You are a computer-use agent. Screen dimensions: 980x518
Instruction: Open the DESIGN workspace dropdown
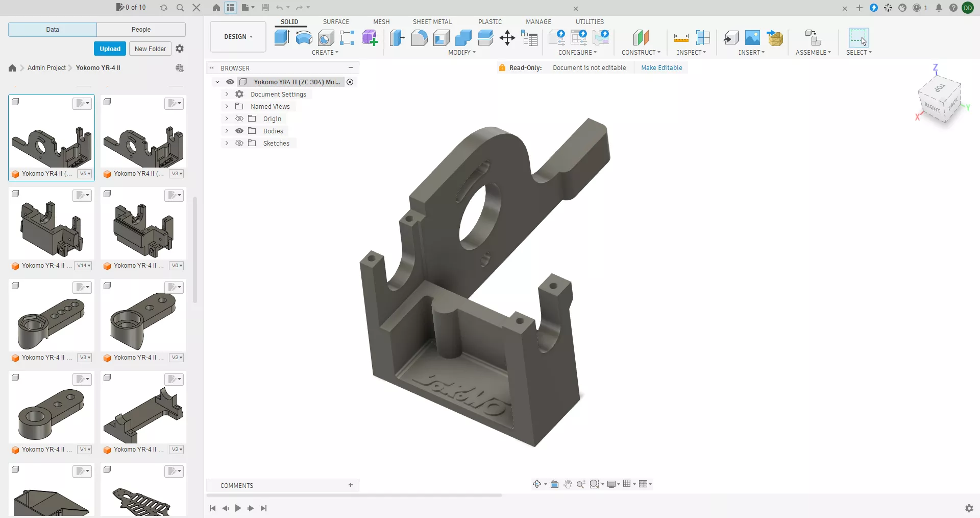coord(238,37)
